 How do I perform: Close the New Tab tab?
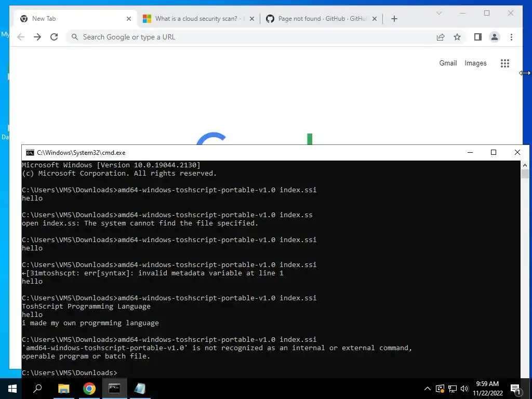point(129,19)
